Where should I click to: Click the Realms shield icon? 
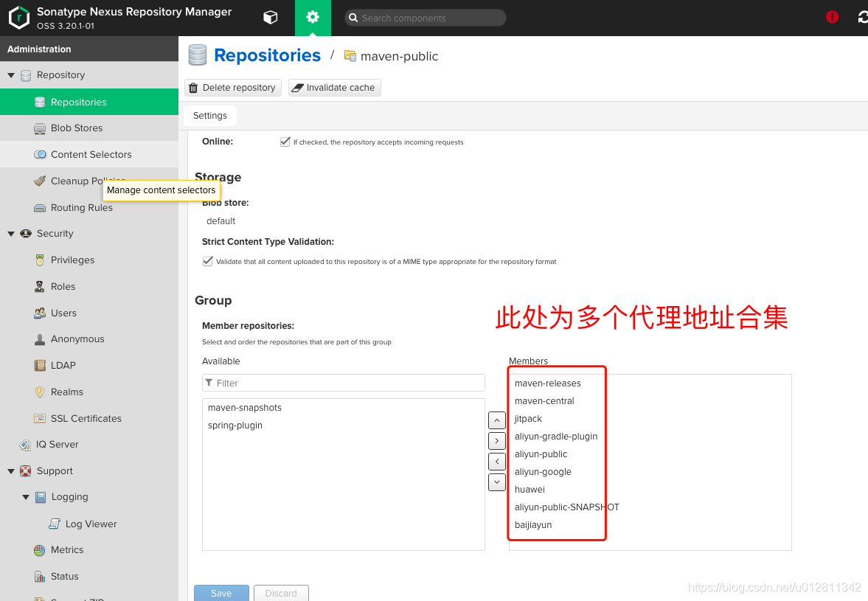pos(40,392)
